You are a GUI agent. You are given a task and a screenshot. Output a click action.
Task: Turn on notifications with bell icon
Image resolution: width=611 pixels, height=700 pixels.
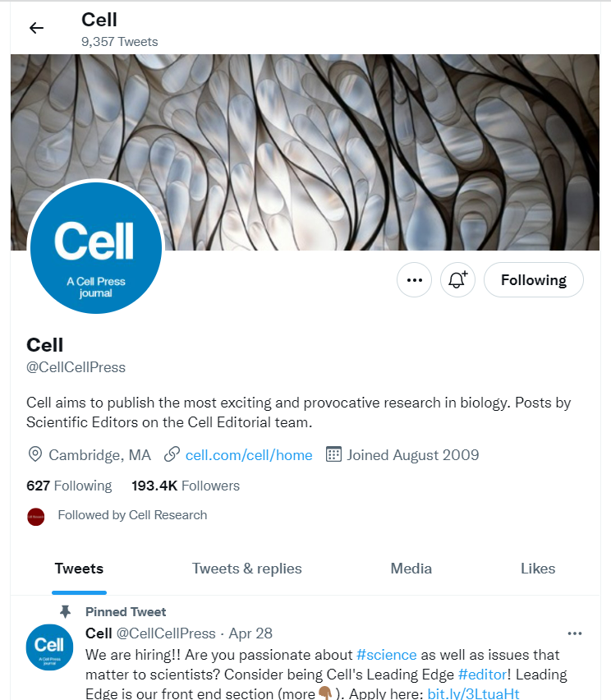(x=457, y=280)
